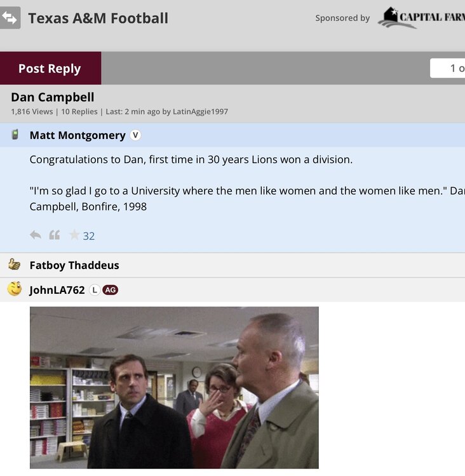Click the reply arrow under Matt Montgomery's post
The height and width of the screenshot is (476, 465).
click(36, 235)
